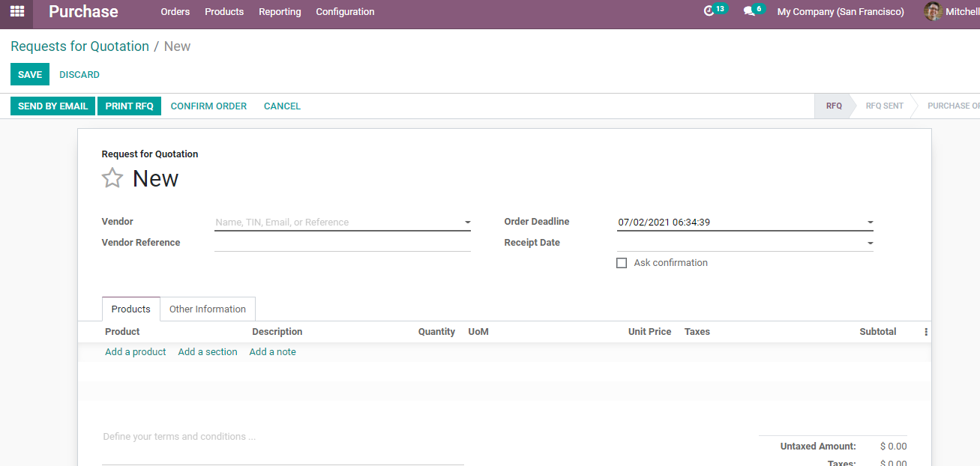The height and width of the screenshot is (466, 980).
Task: Expand the Receipt Date dropdown
Action: pos(870,243)
